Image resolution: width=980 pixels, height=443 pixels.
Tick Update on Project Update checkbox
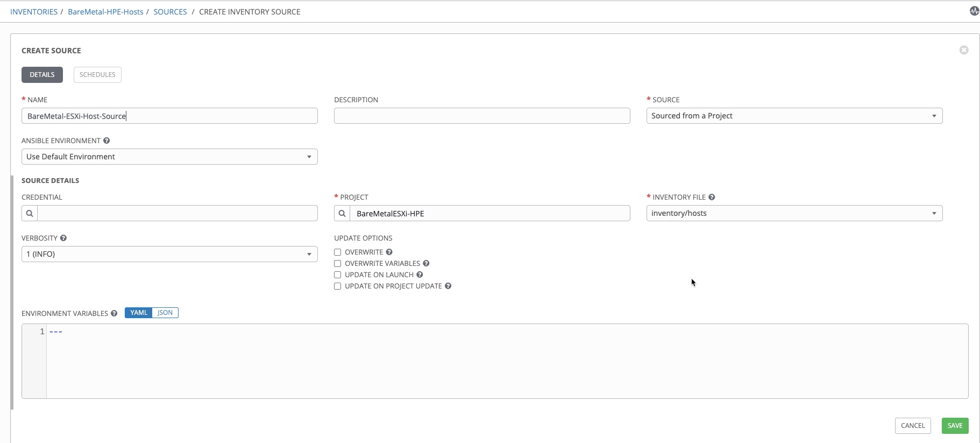(338, 286)
